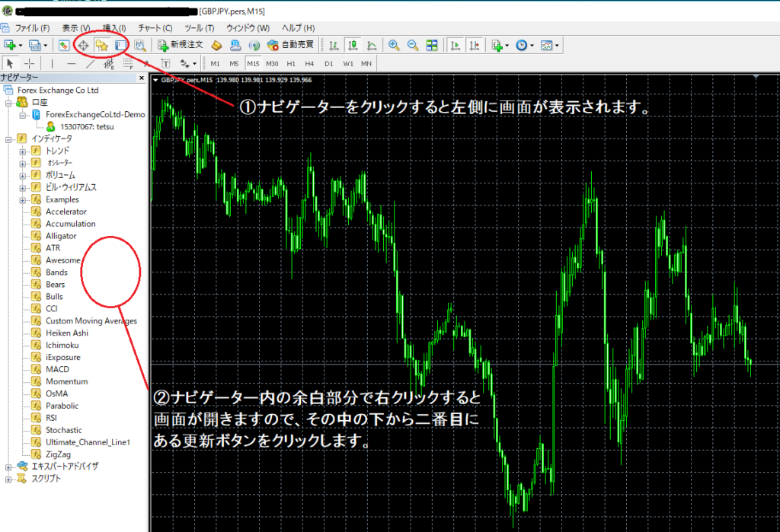This screenshot has height=532, width=780.
Task: Select account 15307067: tetsu
Action: pyautogui.click(x=87, y=127)
